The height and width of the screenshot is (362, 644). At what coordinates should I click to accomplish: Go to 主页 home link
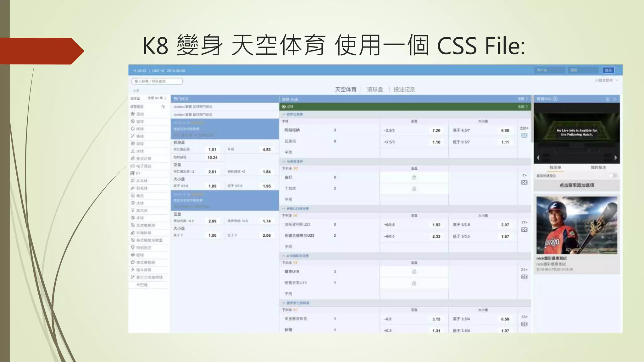click(x=136, y=91)
